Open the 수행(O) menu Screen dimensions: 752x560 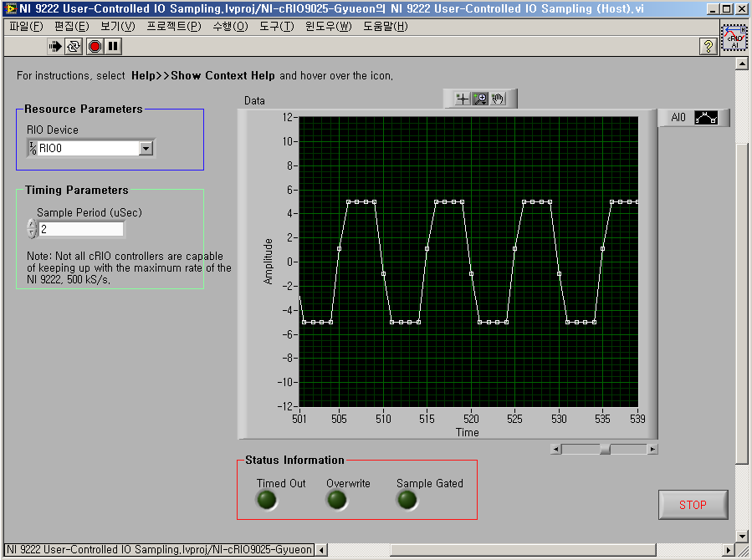pos(231,27)
